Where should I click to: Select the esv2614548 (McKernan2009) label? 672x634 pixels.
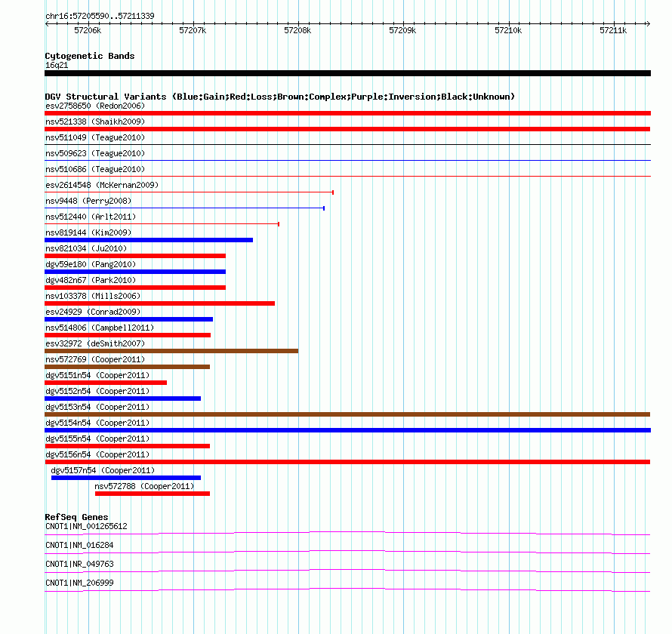(x=102, y=185)
